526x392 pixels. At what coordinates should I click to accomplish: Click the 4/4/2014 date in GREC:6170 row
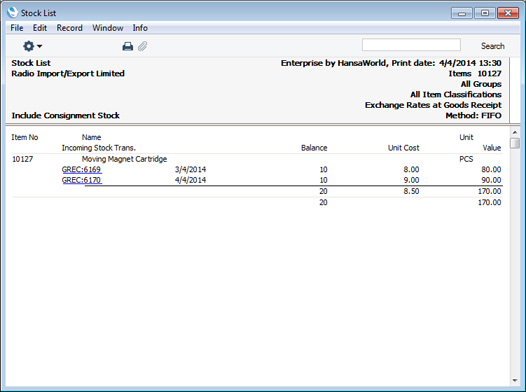(190, 180)
